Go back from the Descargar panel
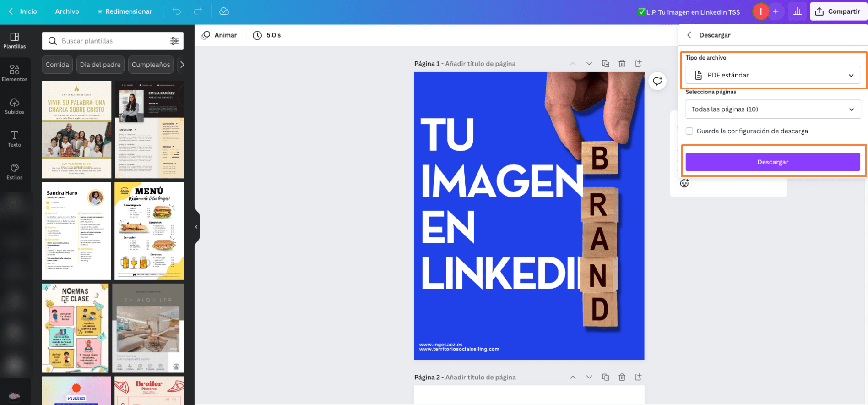 (689, 35)
